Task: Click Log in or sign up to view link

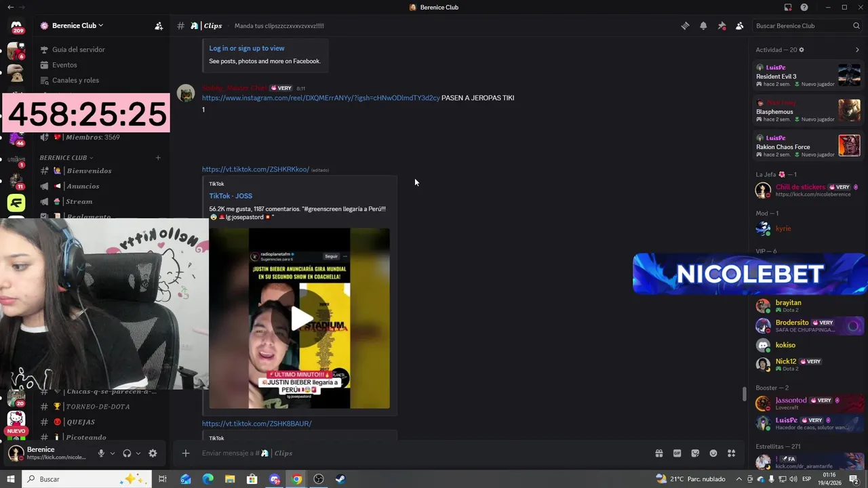Action: point(247,48)
